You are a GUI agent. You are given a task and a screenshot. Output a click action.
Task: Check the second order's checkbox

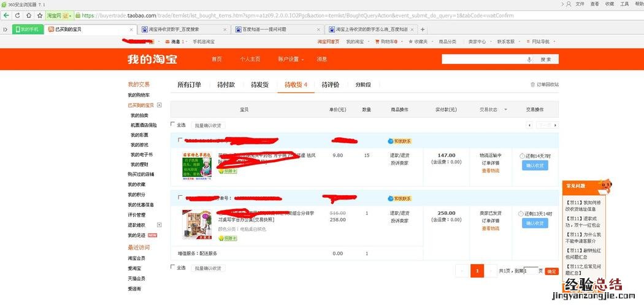(180, 198)
